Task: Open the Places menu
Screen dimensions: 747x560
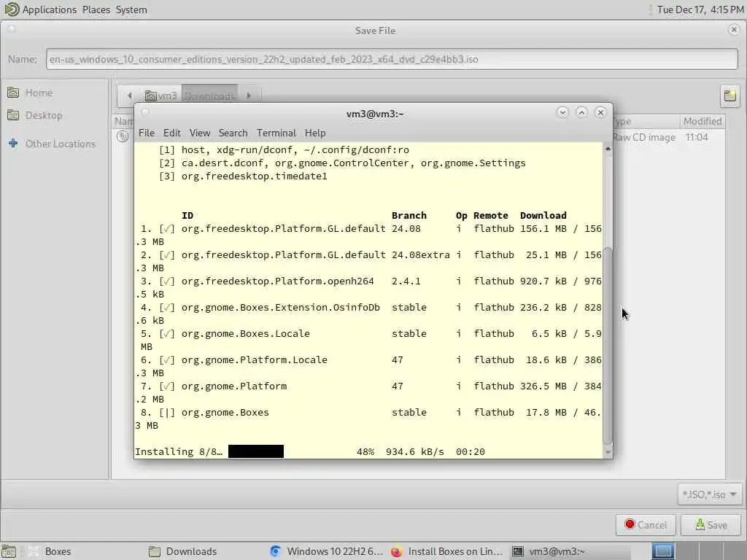Action: (x=96, y=9)
